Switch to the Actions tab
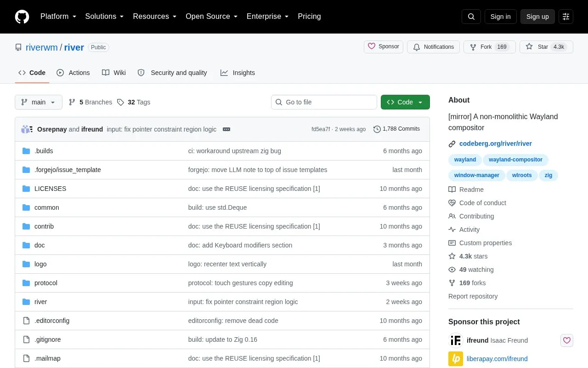The width and height of the screenshot is (588, 368). click(73, 73)
